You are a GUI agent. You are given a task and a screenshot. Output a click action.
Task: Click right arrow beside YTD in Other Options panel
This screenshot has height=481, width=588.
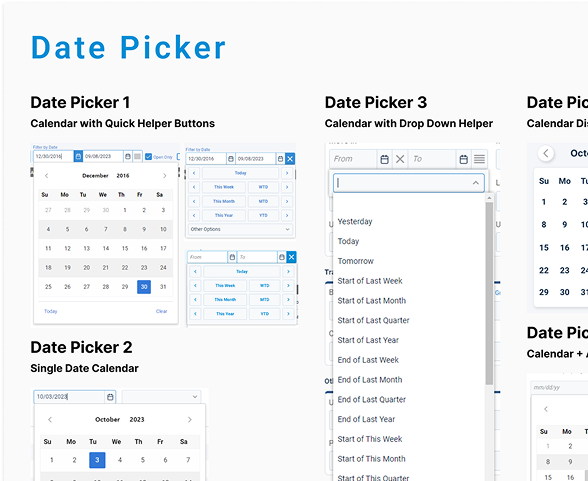point(287,216)
